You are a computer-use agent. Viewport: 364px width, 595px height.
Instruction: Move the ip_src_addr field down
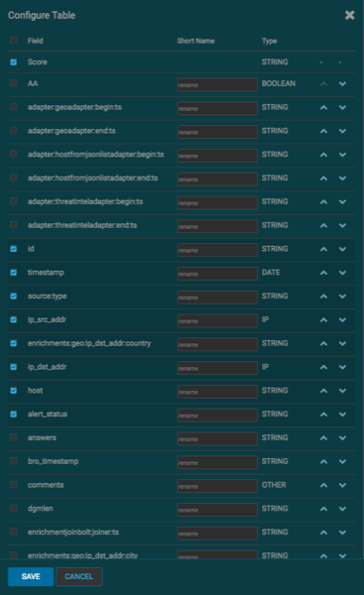click(342, 320)
